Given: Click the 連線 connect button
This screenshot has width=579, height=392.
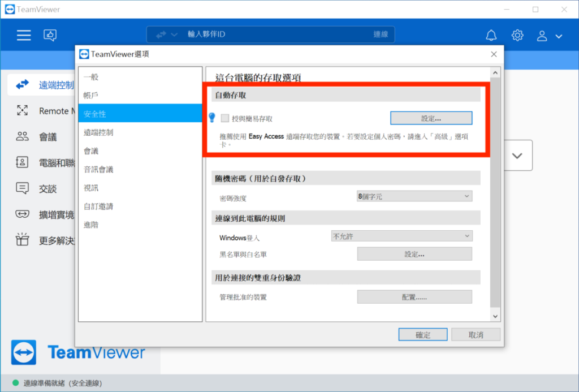Looking at the screenshot, I should pos(381,35).
